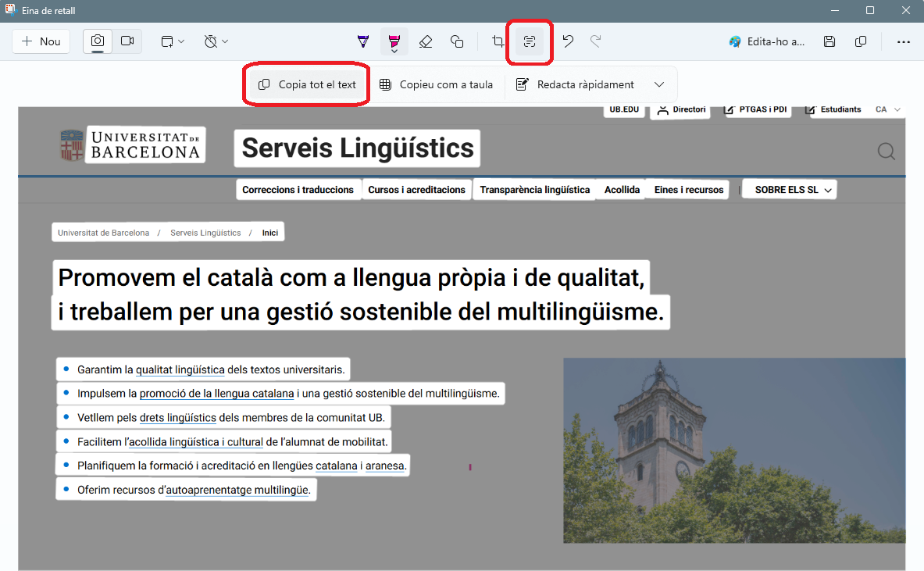
Task: Switch to screenshot capture mode
Action: 98,41
